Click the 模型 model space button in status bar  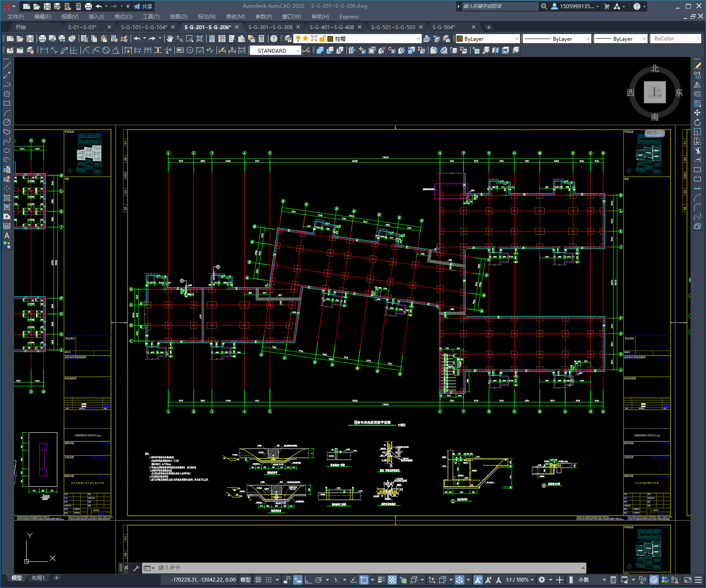[245, 580]
